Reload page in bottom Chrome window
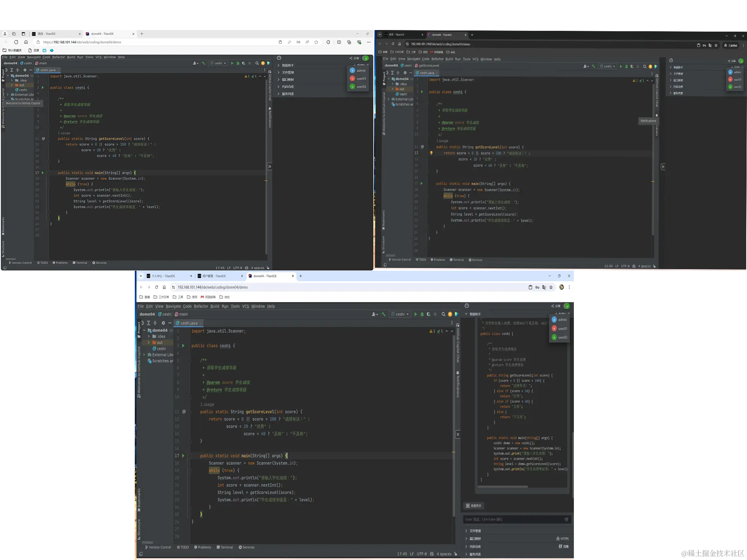This screenshot has height=560, width=747. point(157,287)
